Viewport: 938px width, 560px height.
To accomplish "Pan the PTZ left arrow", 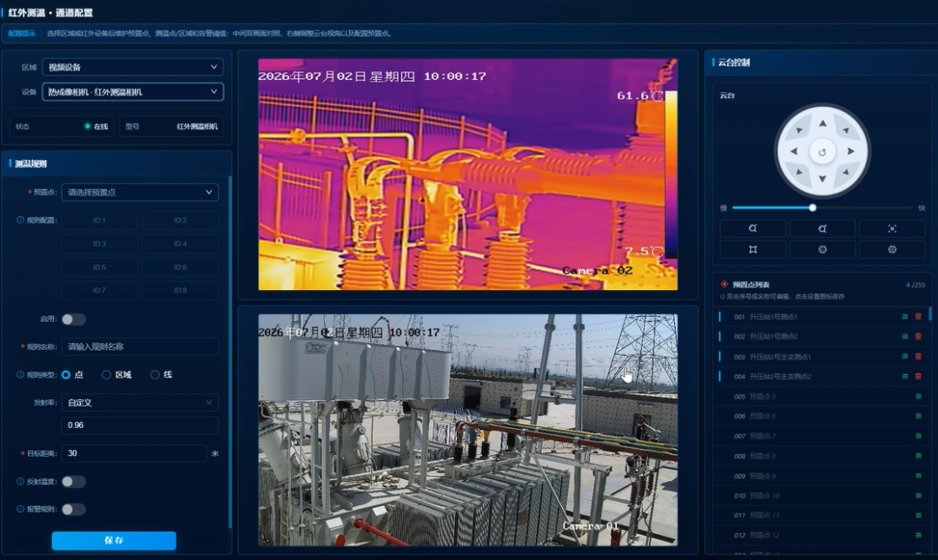I will [x=794, y=151].
